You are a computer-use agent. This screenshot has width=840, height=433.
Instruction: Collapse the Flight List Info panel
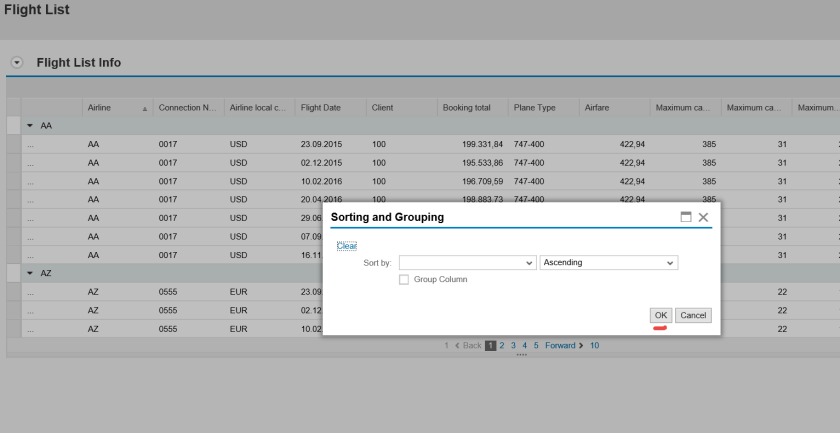[15, 63]
